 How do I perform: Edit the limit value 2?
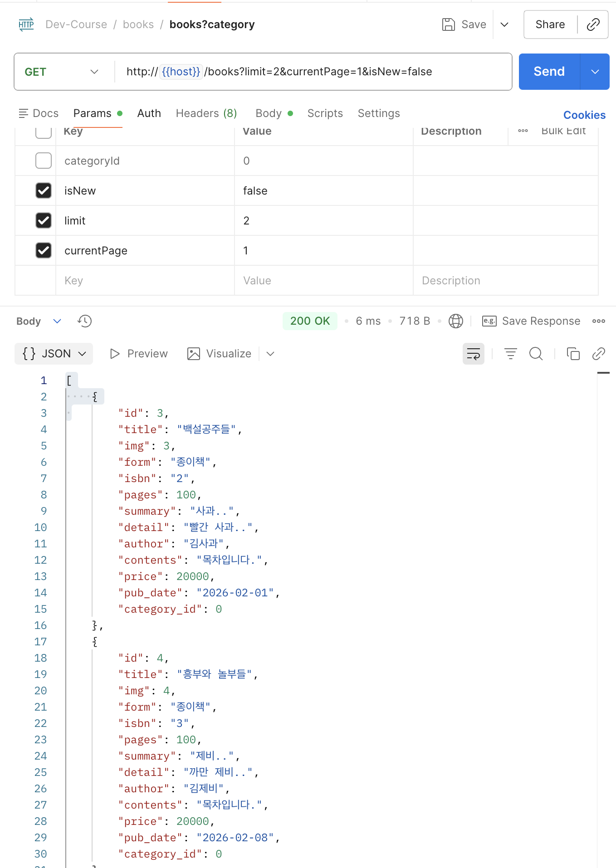point(324,221)
